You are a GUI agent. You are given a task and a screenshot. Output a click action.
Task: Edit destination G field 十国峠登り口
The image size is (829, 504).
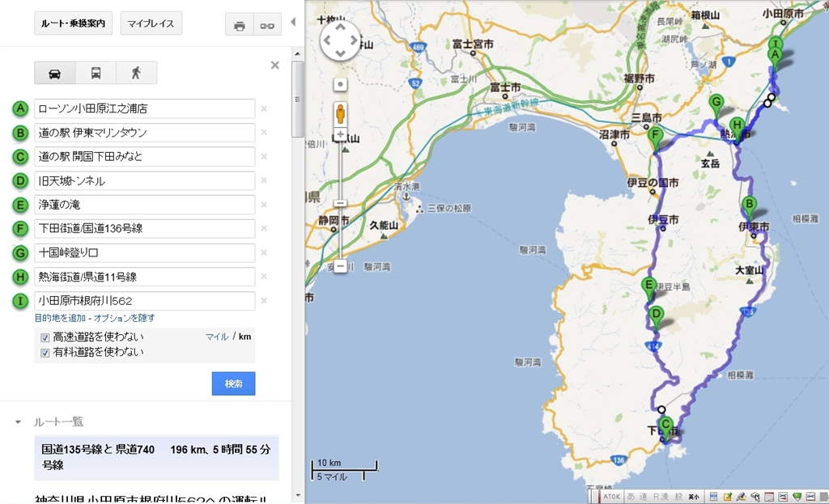145,253
